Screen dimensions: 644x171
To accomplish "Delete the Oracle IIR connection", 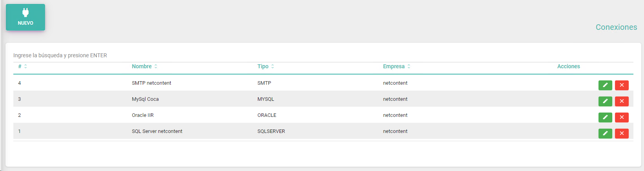I will pos(622,117).
